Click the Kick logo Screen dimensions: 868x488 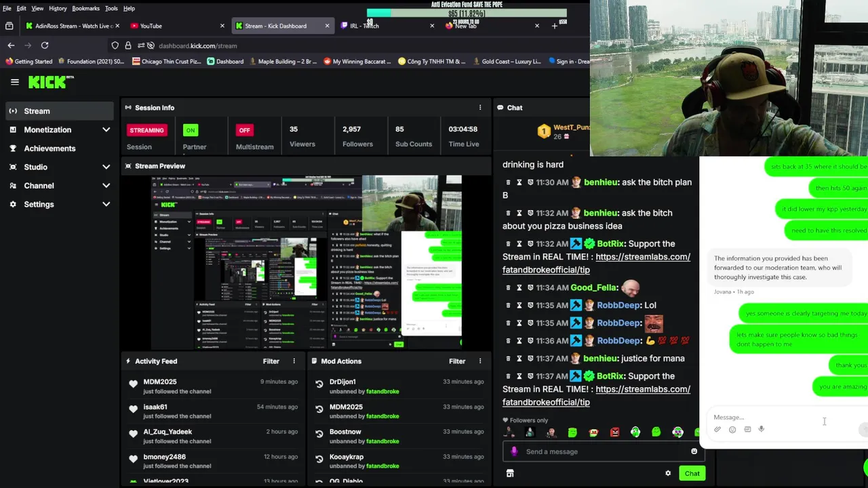[51, 82]
